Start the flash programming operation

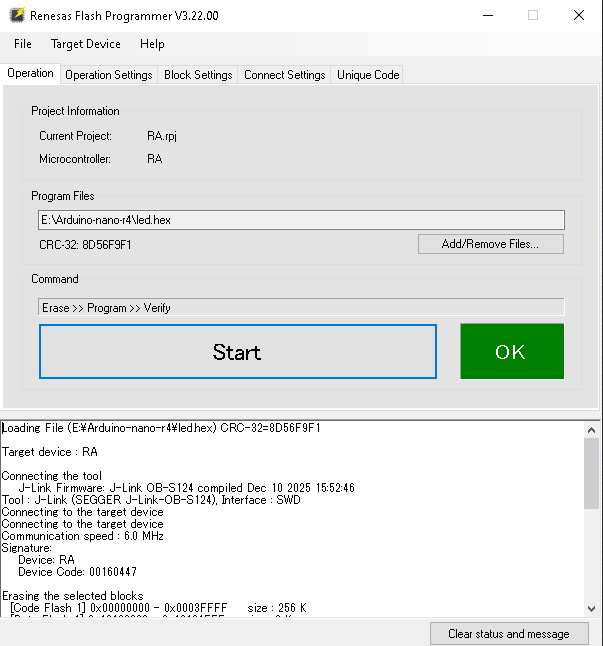click(x=238, y=351)
